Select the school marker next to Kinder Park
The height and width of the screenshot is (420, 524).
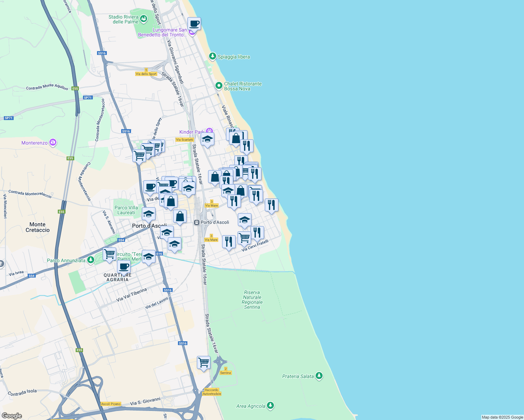click(207, 139)
